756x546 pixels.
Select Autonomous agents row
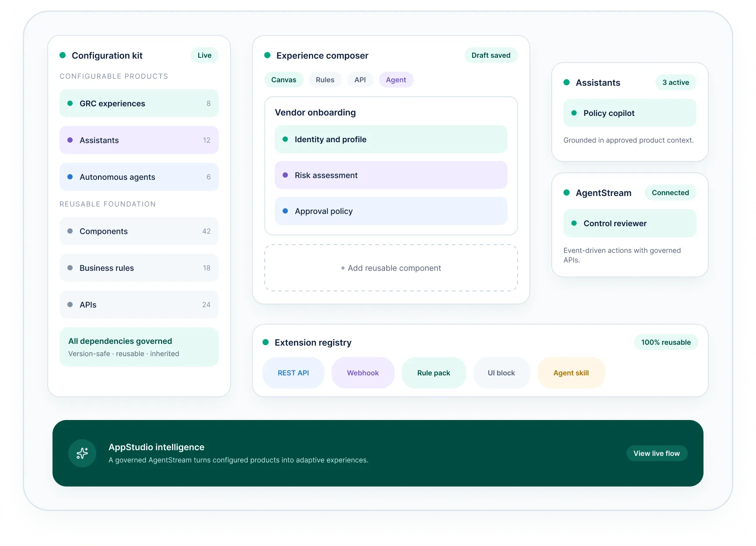[x=139, y=177]
